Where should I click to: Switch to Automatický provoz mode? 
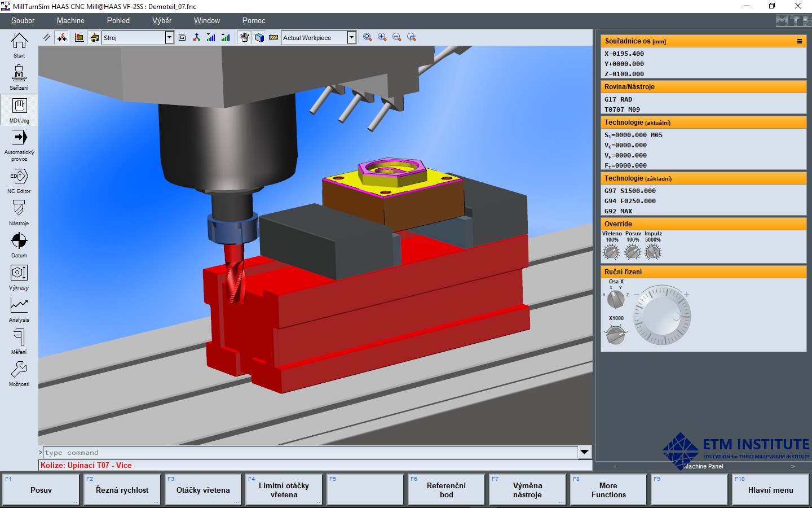[19, 145]
